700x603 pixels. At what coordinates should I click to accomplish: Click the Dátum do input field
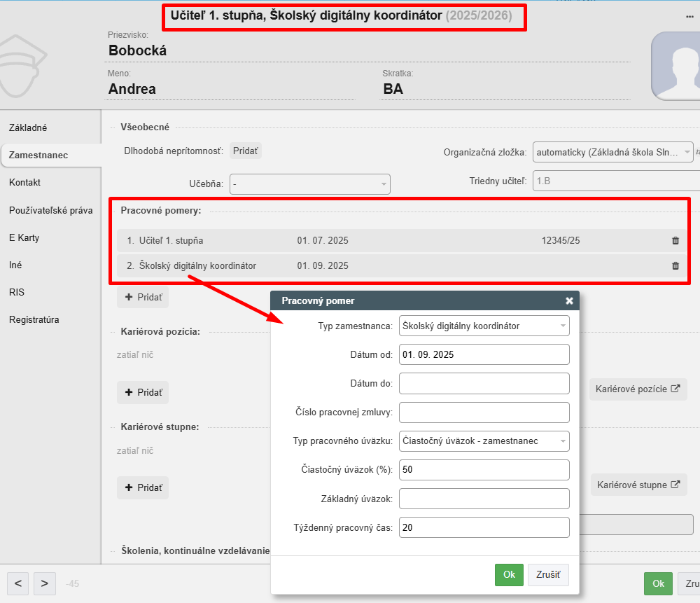tap(484, 384)
